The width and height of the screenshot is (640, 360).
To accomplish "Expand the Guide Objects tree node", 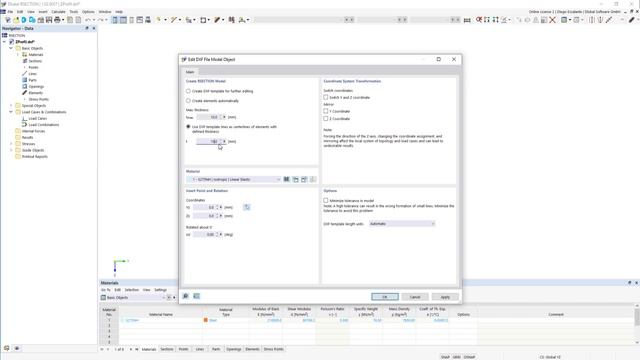I will pos(11,150).
